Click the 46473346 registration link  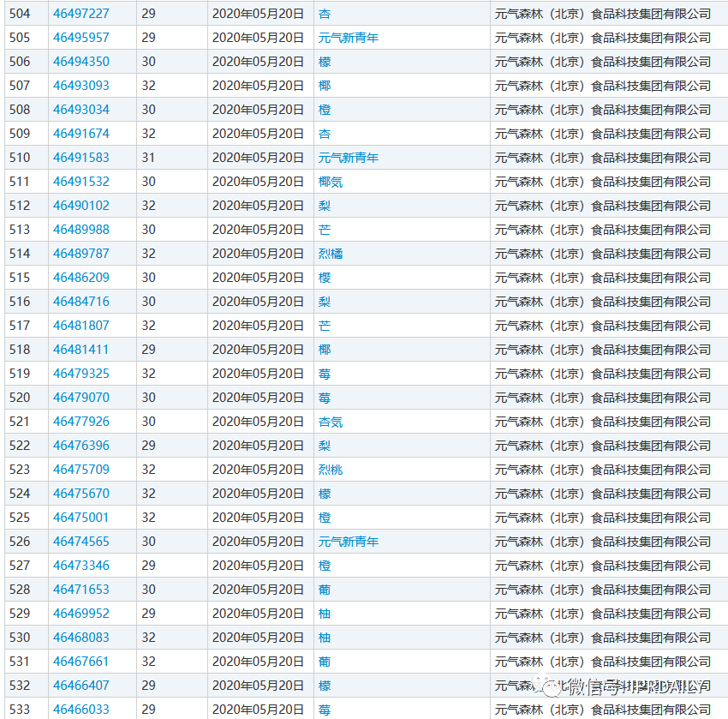[x=81, y=566]
